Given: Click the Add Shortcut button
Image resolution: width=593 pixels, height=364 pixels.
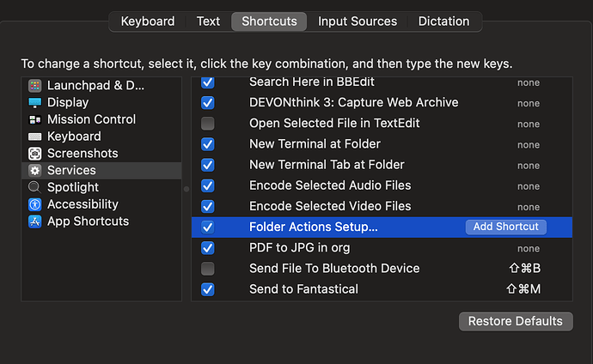Looking at the screenshot, I should click(x=506, y=227).
